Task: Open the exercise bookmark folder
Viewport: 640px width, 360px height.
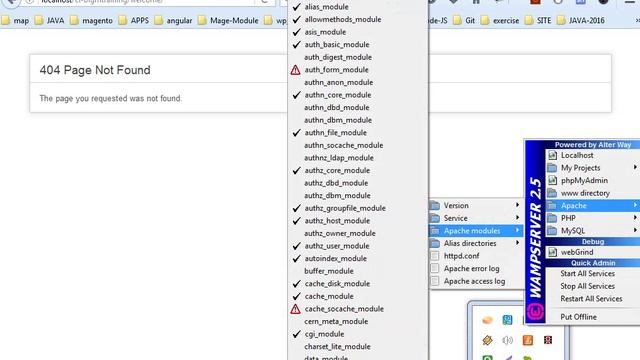Action: point(500,20)
